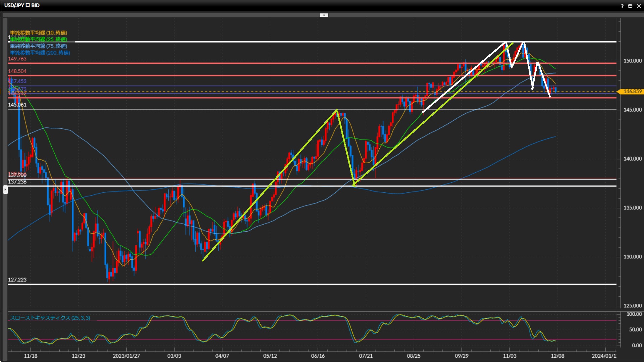The image size is (644, 362).
Task: Select the 148.504 red line label
Action: tap(17, 71)
